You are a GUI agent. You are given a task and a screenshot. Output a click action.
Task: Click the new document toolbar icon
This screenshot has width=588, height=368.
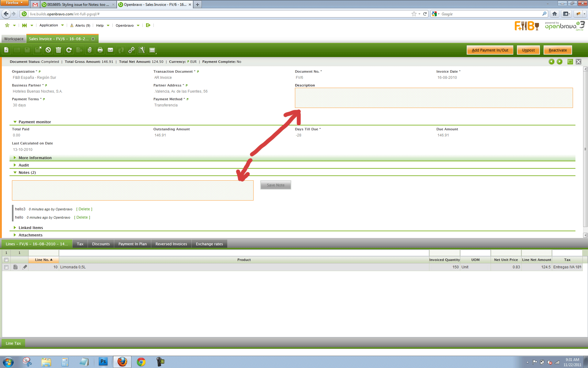coord(6,50)
